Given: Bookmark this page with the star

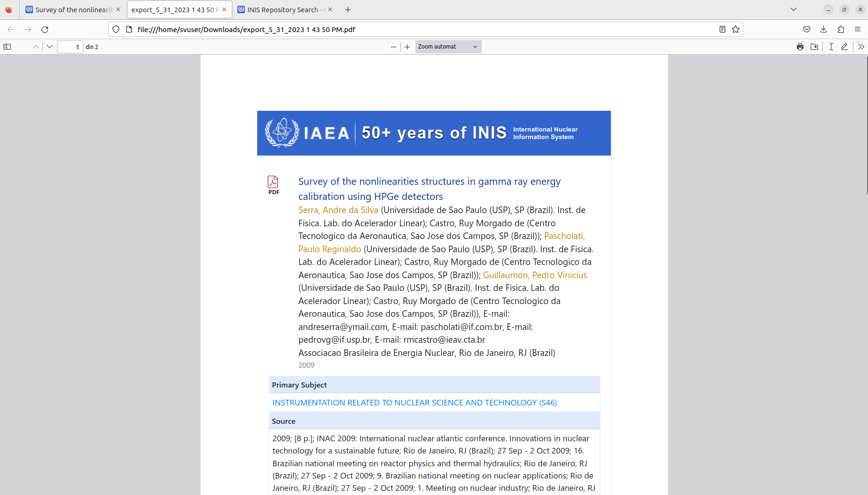Looking at the screenshot, I should click(736, 29).
